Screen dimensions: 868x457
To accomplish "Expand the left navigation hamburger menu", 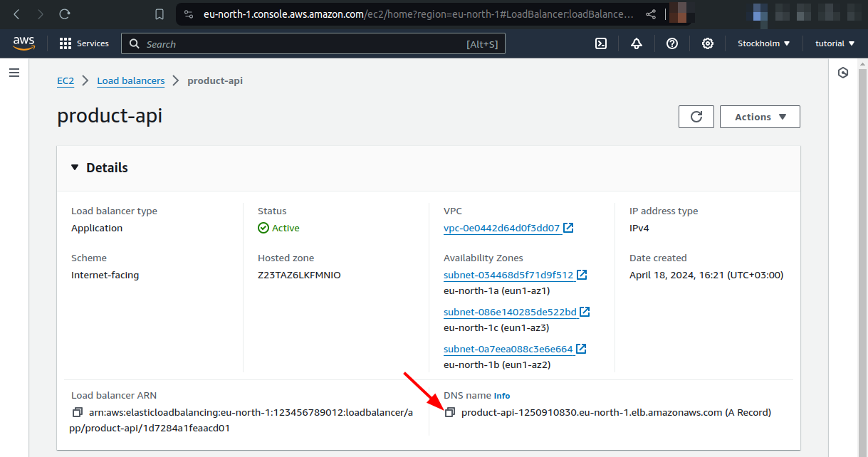I will [x=14, y=73].
